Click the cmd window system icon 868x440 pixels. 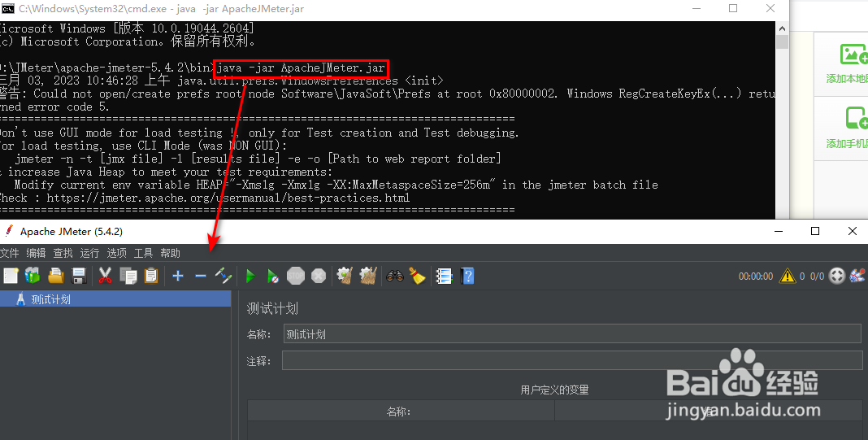coord(8,8)
